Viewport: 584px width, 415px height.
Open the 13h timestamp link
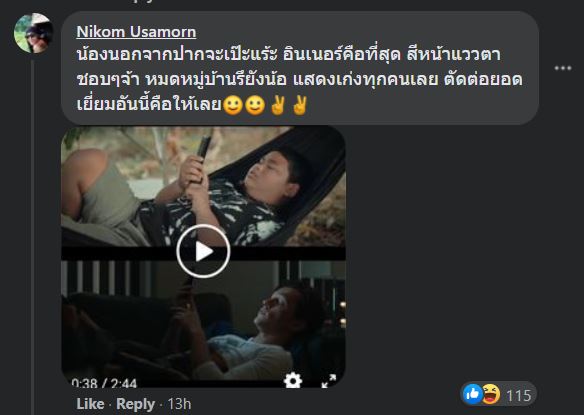pos(179,404)
